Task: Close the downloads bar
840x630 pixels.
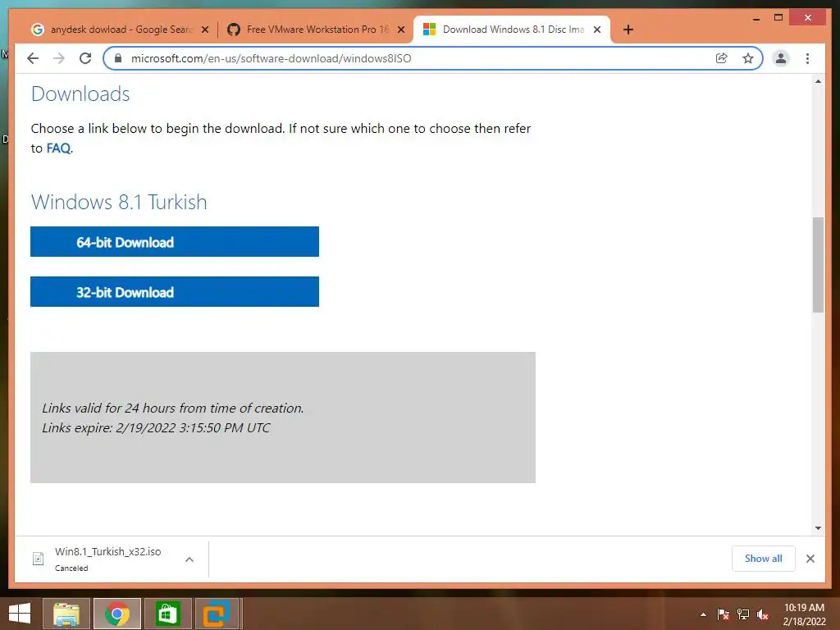Action: pyautogui.click(x=810, y=559)
